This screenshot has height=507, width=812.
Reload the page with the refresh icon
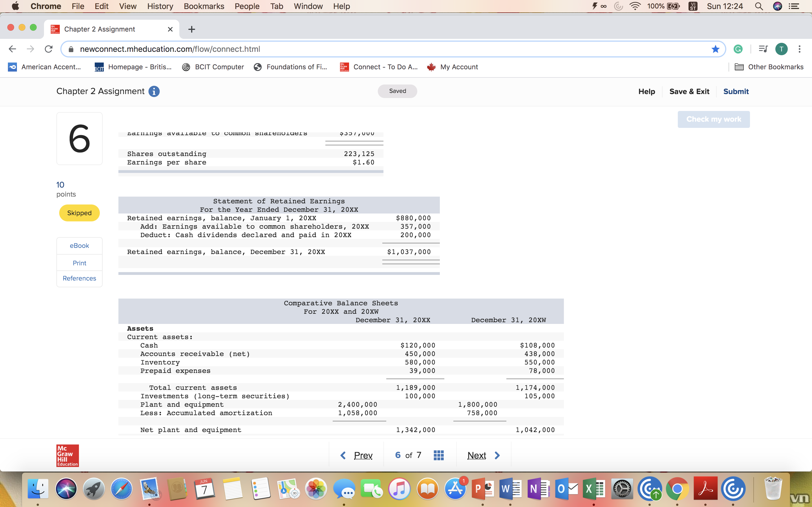pos(49,49)
